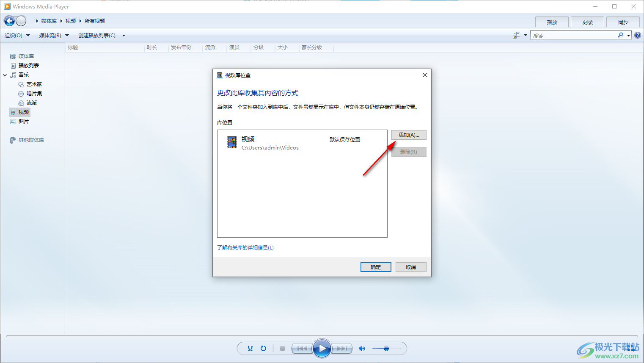Click the search magnifier icon

click(x=620, y=35)
